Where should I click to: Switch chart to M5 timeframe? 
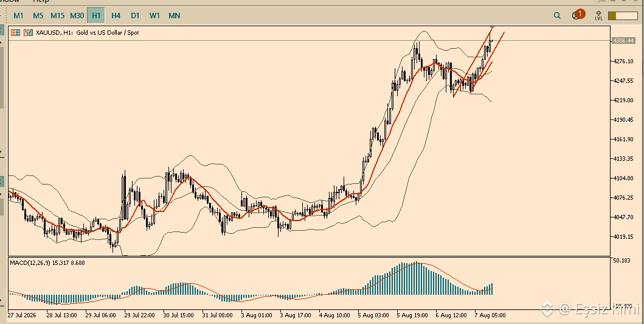[38, 16]
